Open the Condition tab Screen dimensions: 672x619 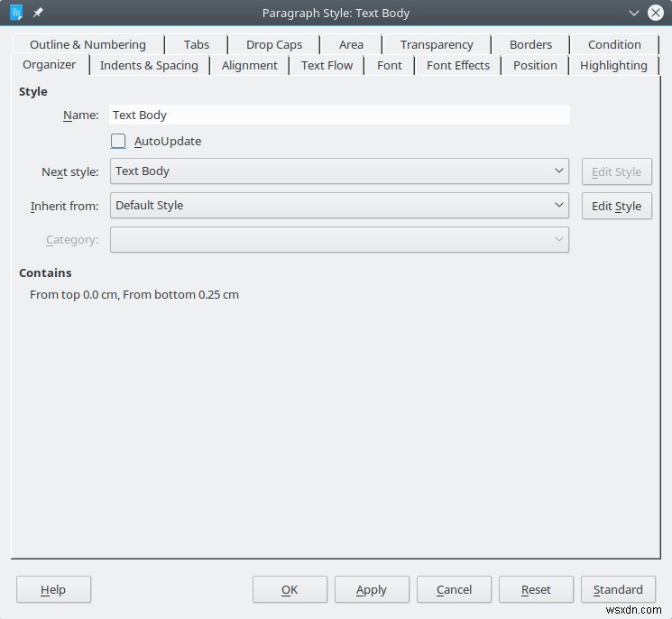point(614,44)
